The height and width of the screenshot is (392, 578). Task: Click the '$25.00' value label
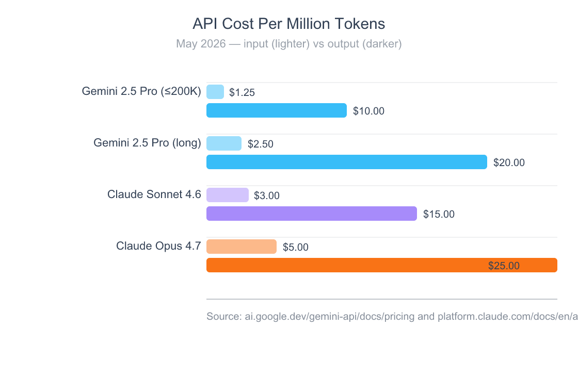click(504, 266)
